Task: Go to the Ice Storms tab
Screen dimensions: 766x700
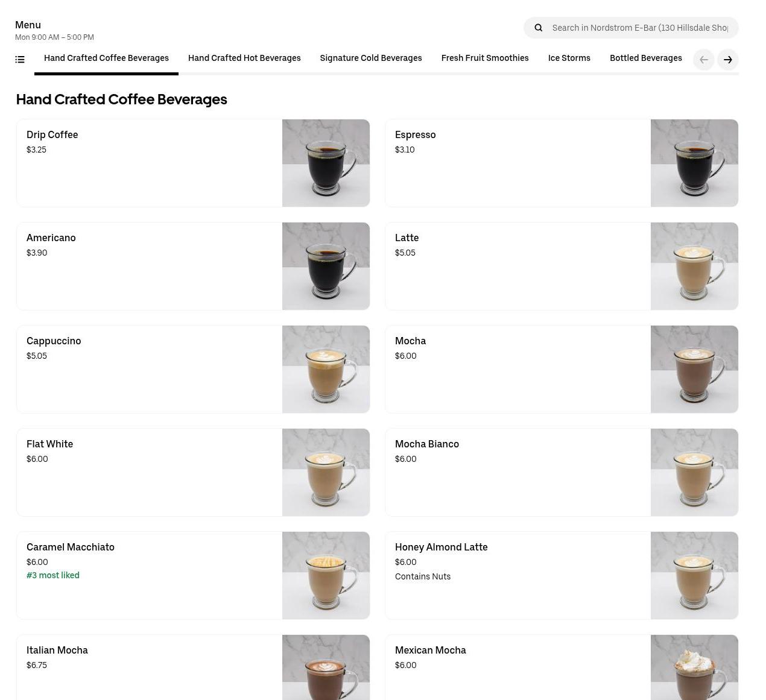Action: click(x=569, y=58)
